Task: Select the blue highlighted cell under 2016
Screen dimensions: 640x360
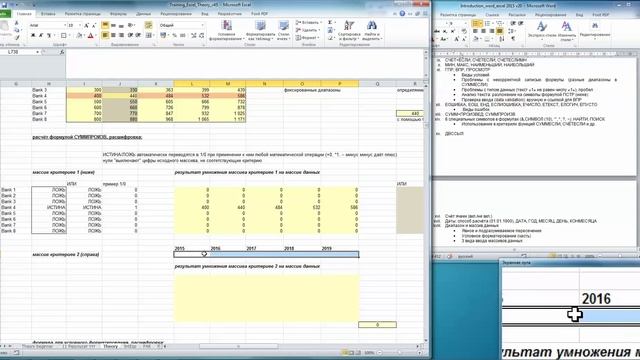Action: [228, 254]
